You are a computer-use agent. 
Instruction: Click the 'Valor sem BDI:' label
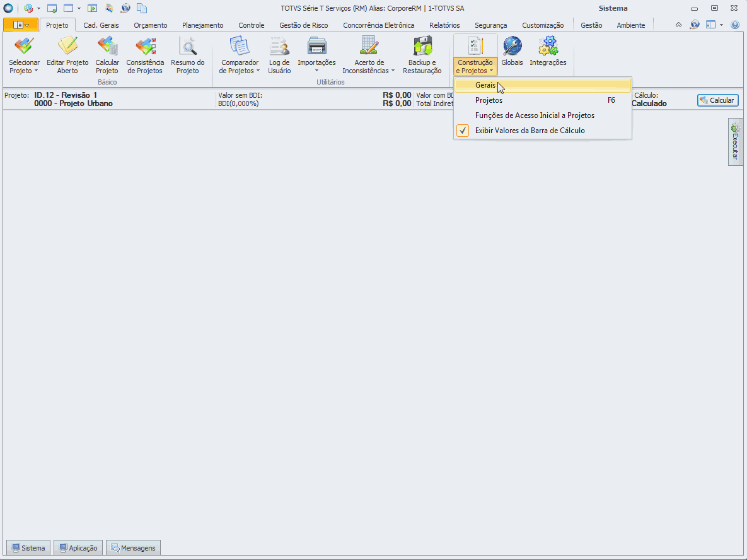[x=240, y=95]
